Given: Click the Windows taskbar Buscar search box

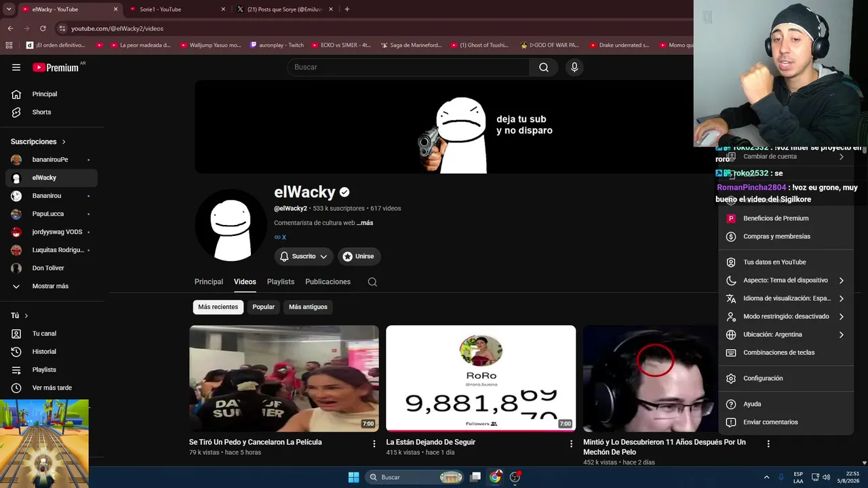Looking at the screenshot, I should click(416, 477).
